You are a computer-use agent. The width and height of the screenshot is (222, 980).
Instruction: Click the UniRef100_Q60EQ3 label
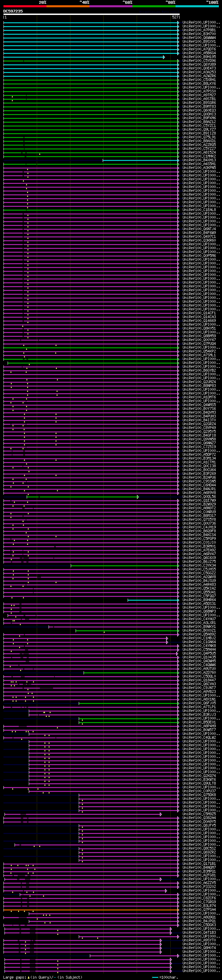[199, 110]
